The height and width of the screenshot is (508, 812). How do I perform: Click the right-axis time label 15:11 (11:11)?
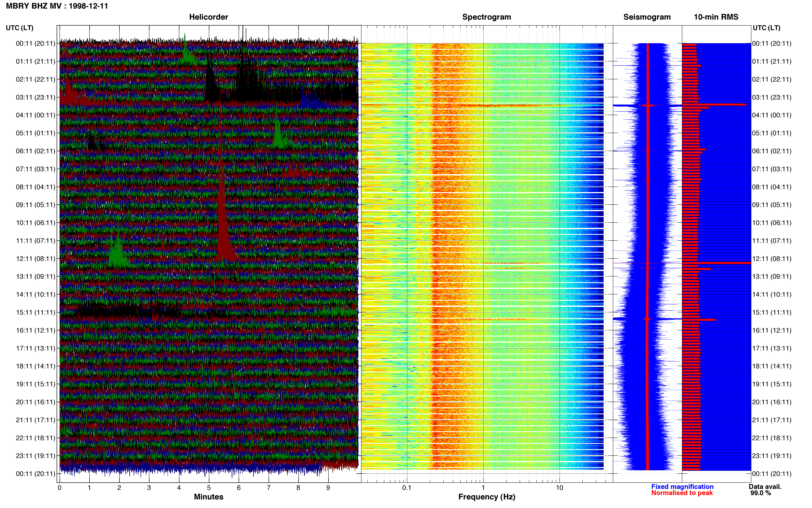coord(772,313)
